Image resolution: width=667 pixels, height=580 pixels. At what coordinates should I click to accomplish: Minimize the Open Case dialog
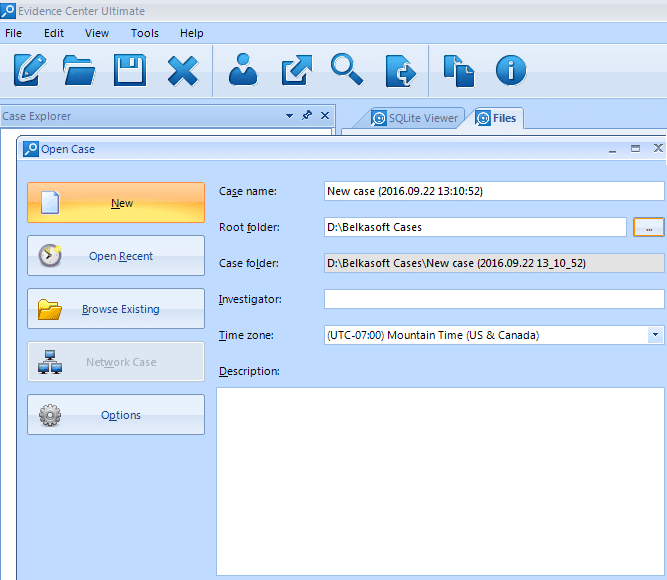[613, 149]
